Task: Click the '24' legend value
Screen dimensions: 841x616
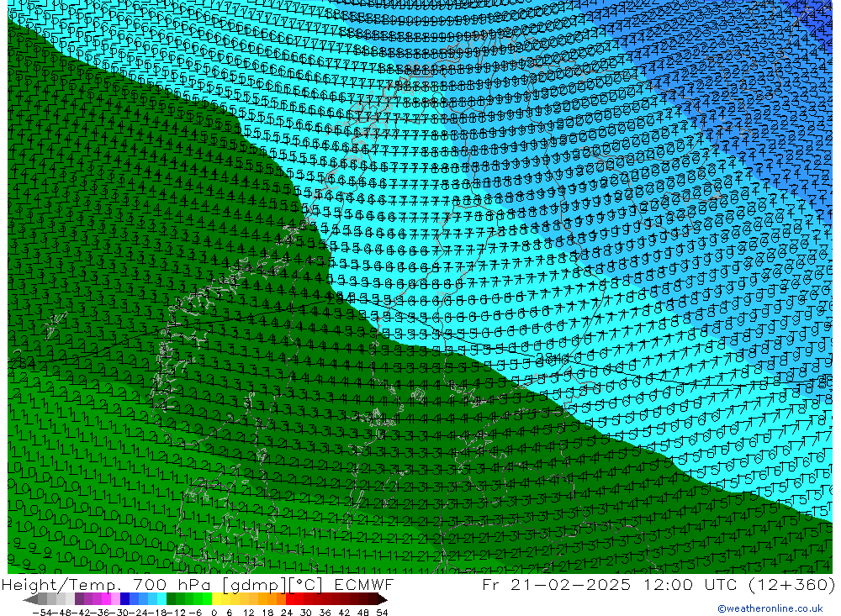Action: tap(287, 613)
